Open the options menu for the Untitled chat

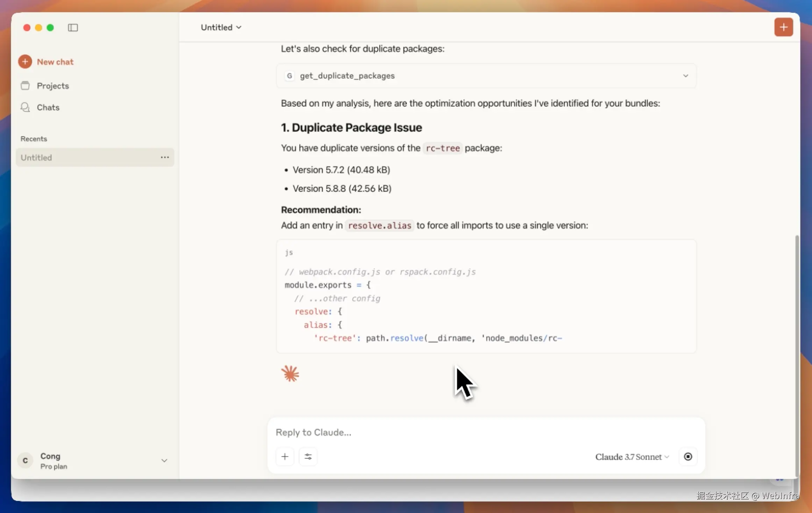[x=164, y=157]
